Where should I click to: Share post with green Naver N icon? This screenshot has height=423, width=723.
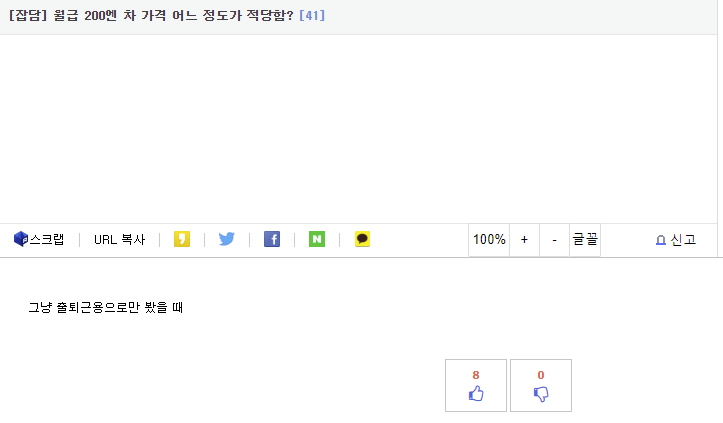point(317,239)
